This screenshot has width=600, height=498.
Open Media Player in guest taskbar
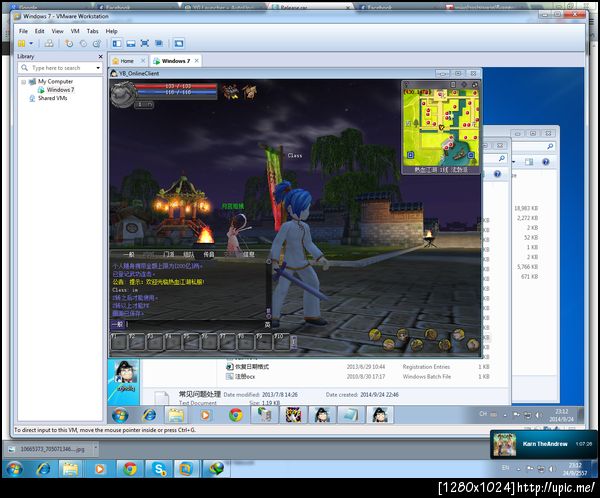[x=205, y=415]
